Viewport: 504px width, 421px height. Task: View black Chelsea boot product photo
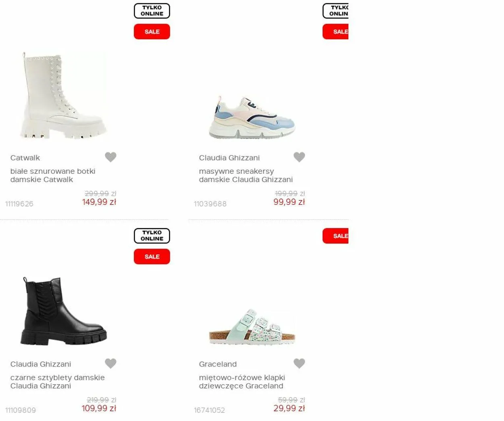tap(64, 311)
